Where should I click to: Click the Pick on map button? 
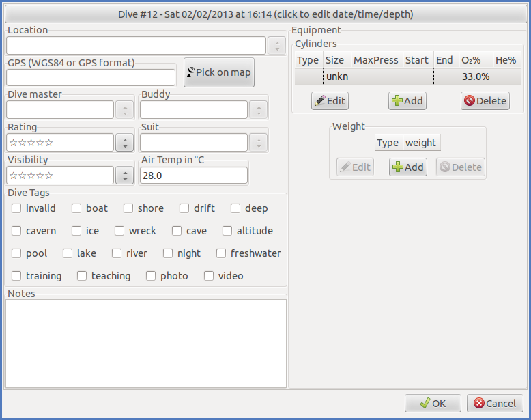pos(219,72)
